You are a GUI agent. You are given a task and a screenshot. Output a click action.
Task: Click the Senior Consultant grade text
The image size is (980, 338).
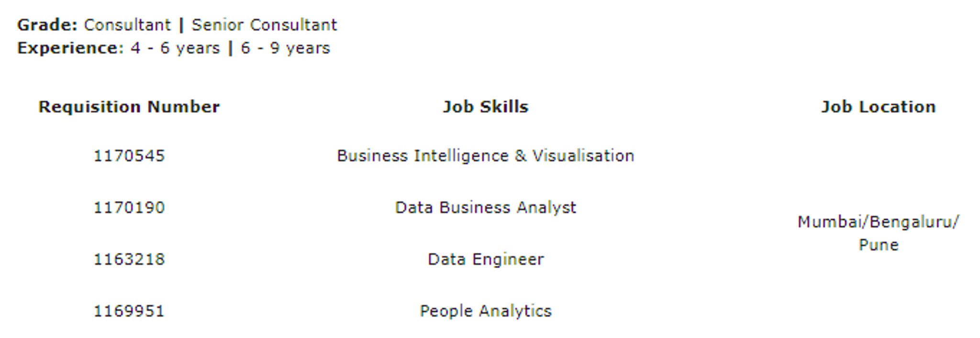pos(264,25)
